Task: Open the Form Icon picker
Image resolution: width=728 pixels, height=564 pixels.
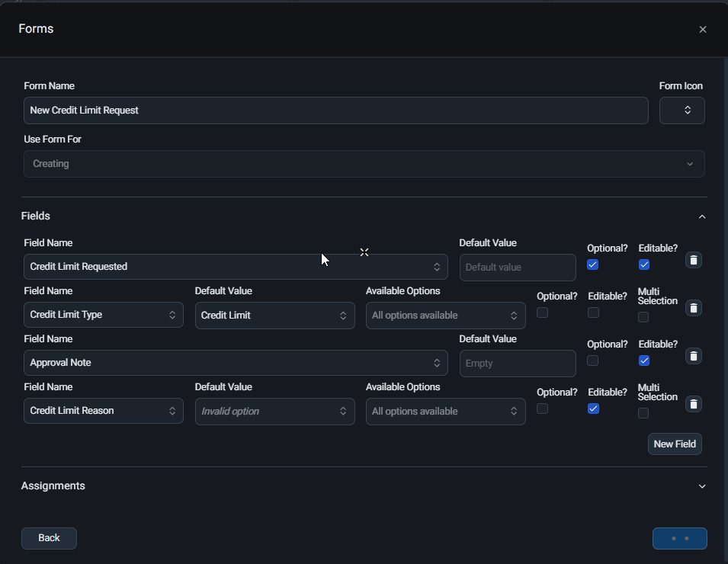Action: (x=682, y=111)
